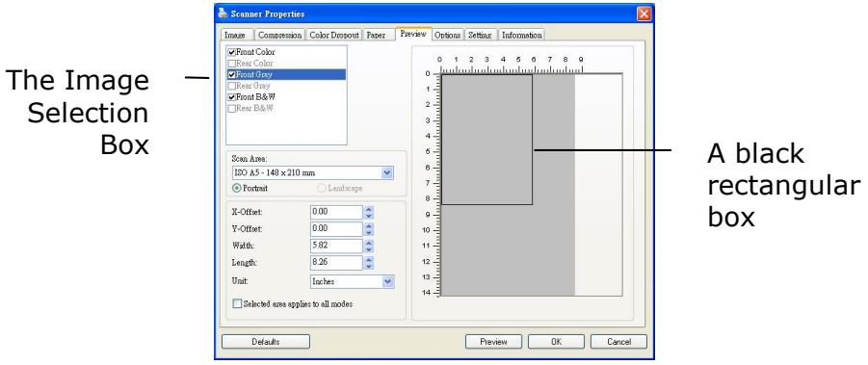This screenshot has height=365, width=868.
Task: Select the Preview tab
Action: 413,34
